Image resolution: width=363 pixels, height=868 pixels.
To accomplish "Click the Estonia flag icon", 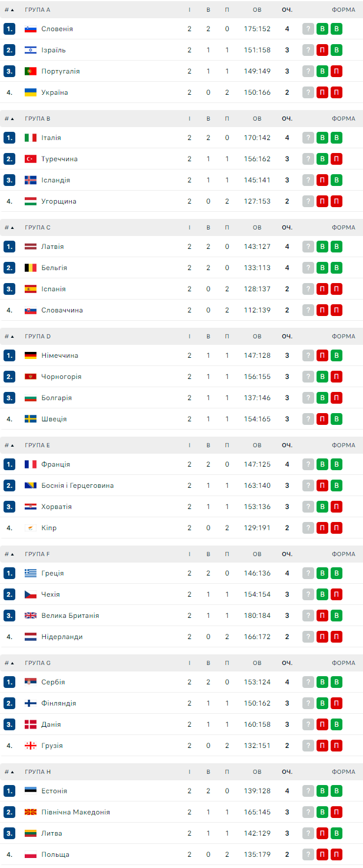I will pos(31,791).
